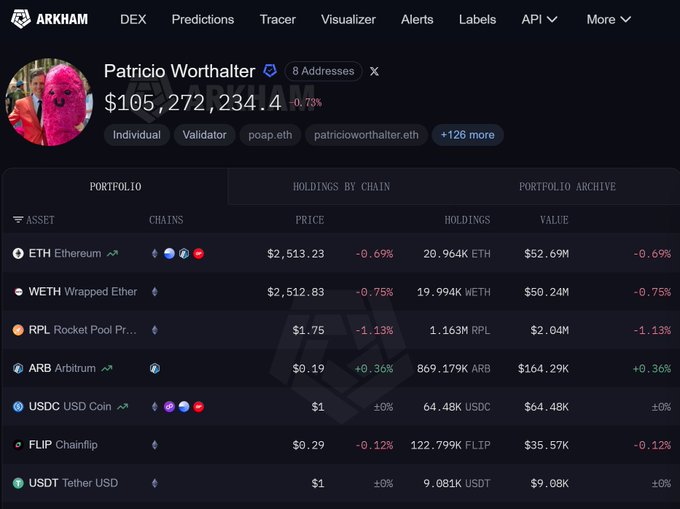Click the $105,272,234.4 total portfolio value
This screenshot has width=680, height=509.
[x=193, y=103]
